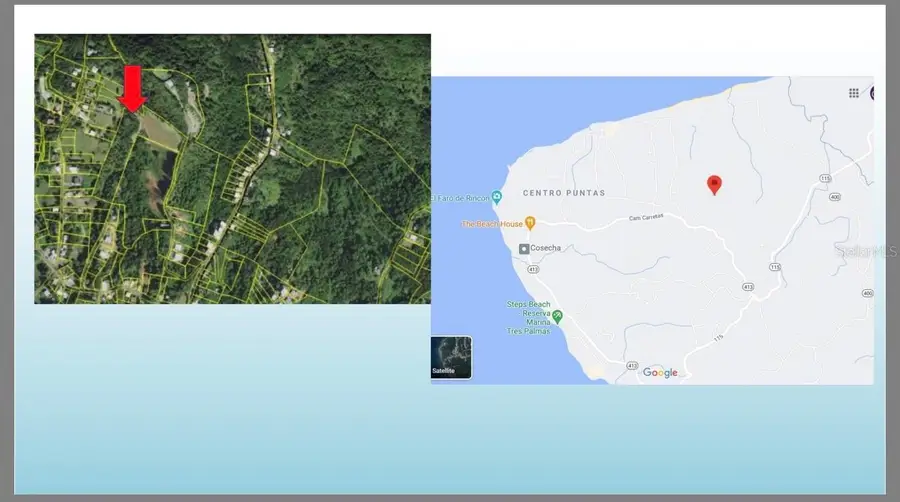Viewport: 900px width, 502px height.
Task: Open the Tres Palmas reserve text label
Action: pyautogui.click(x=529, y=330)
